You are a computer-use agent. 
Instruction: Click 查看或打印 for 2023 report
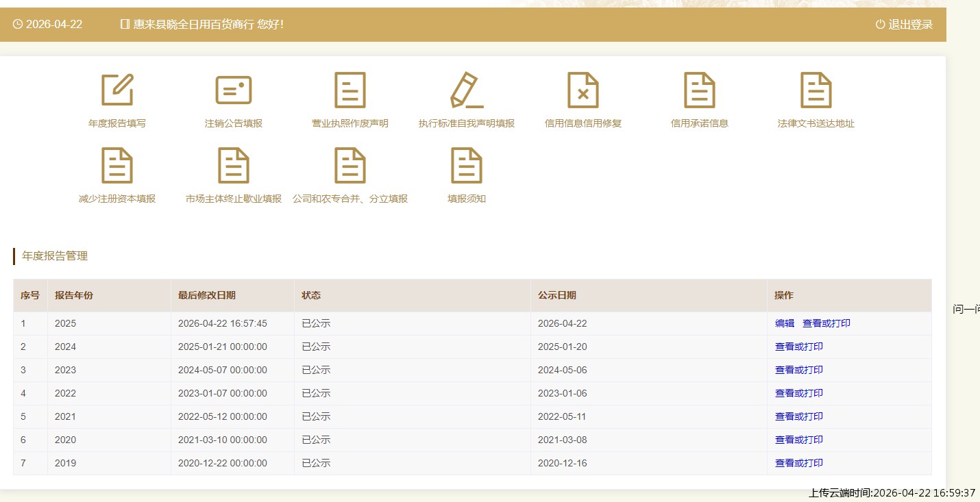[799, 370]
